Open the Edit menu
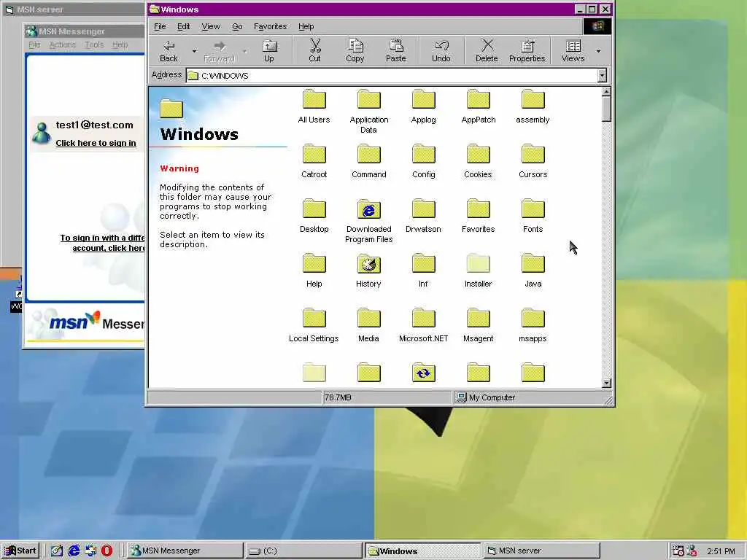Screen dimensions: 747x560 (x=183, y=27)
